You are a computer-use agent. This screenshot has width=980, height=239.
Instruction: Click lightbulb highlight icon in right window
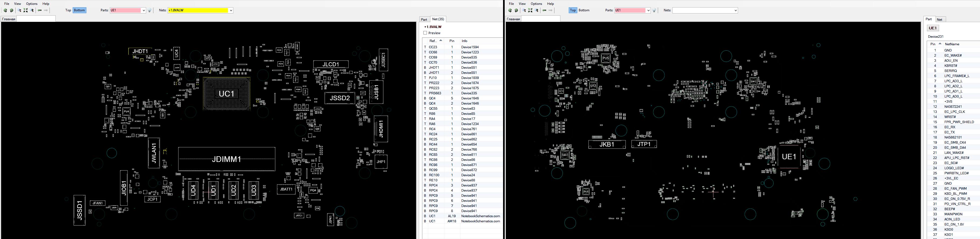(x=654, y=11)
